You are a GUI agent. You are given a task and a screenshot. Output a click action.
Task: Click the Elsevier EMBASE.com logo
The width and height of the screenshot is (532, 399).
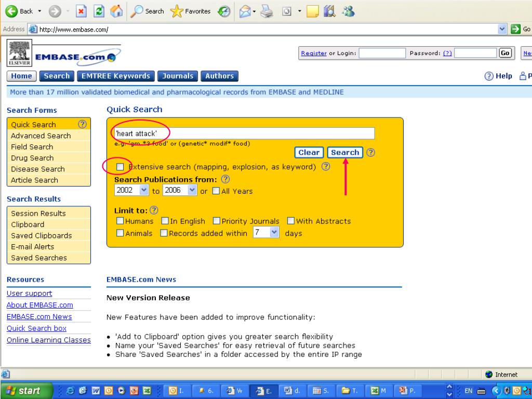coord(64,54)
